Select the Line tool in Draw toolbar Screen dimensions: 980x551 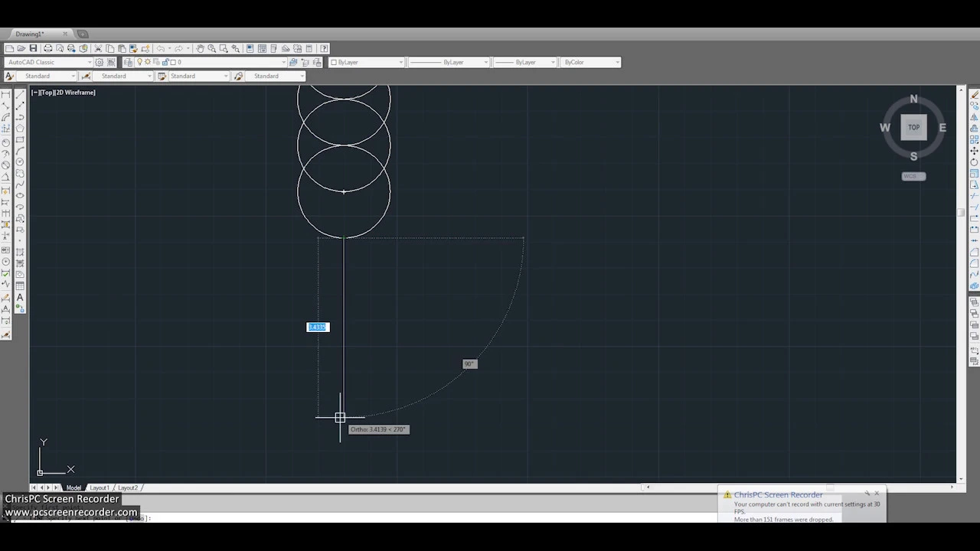click(x=20, y=94)
